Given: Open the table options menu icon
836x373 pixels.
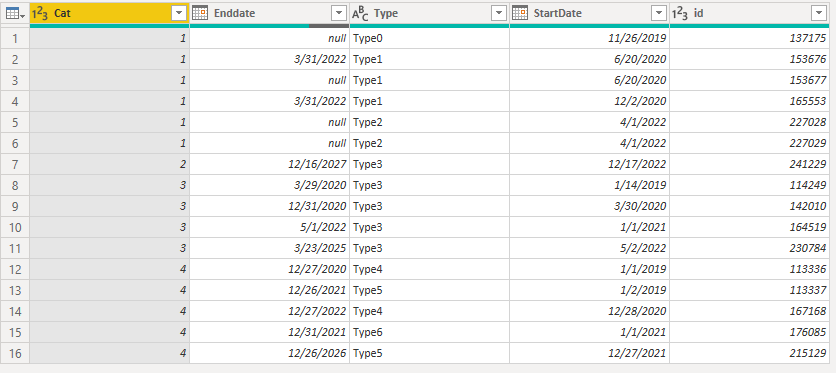Looking at the screenshot, I should pos(15,14).
